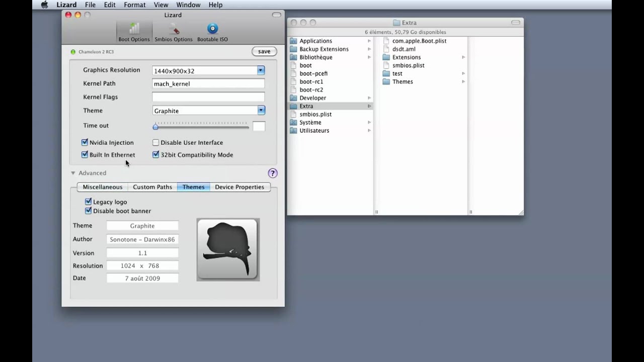Collapse the Advanced disclosure triangle

click(x=73, y=173)
